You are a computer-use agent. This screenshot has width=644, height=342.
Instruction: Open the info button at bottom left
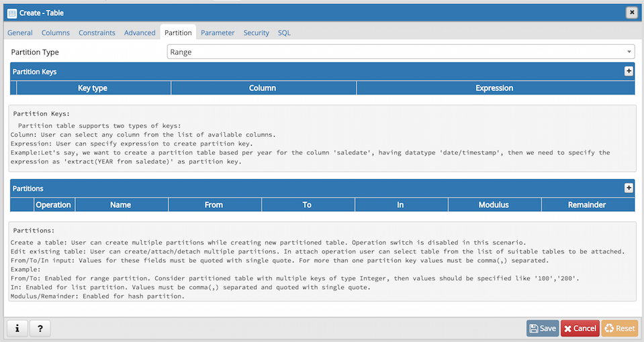[17, 329]
